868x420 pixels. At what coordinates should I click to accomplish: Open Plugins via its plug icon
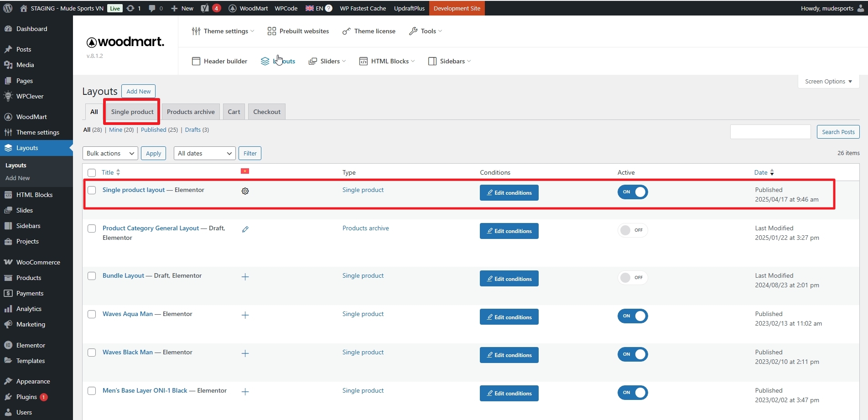click(8, 397)
